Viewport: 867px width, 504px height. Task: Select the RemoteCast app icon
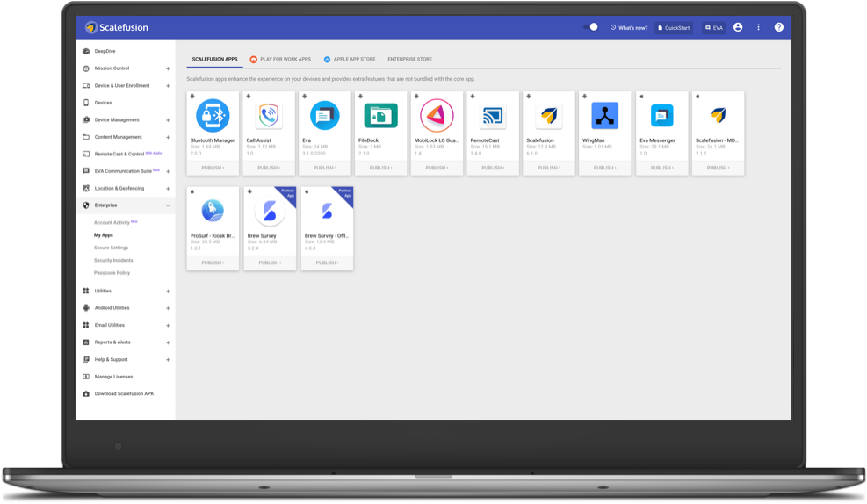coord(493,116)
